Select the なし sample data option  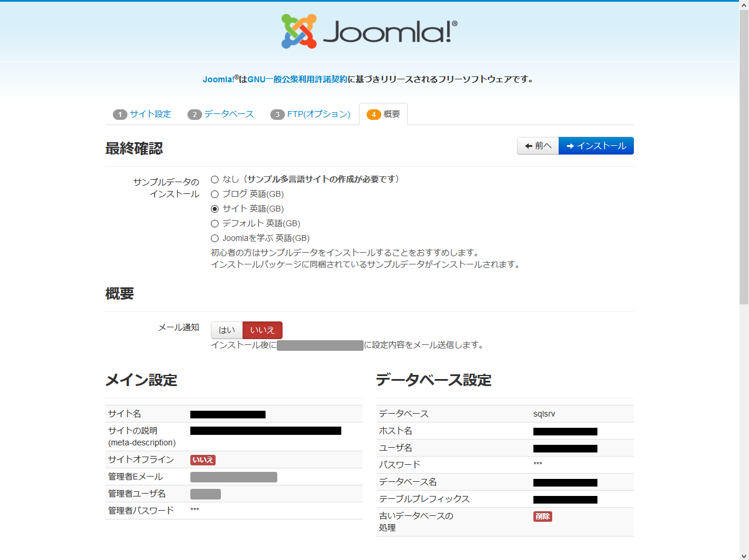[x=215, y=179]
